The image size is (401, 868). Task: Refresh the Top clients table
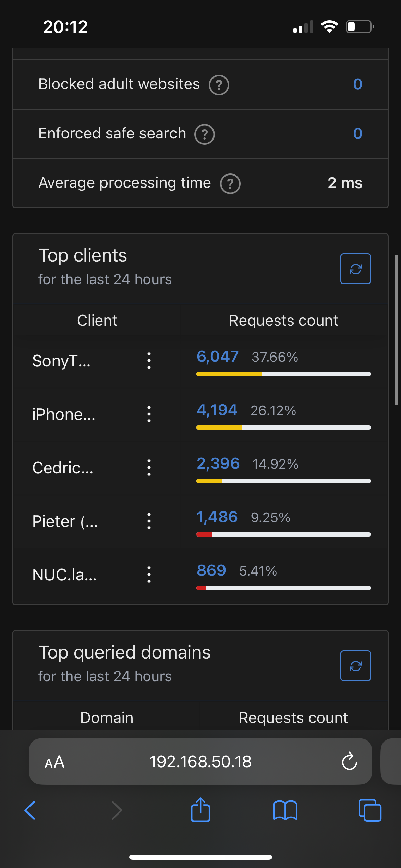tap(356, 269)
